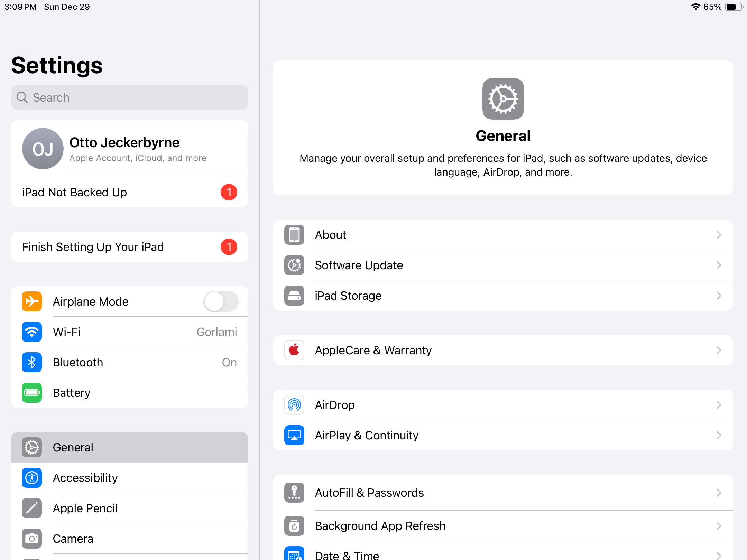Tap Apple Account, iCloud, and more subtitle
The width and height of the screenshot is (747, 560).
[138, 158]
